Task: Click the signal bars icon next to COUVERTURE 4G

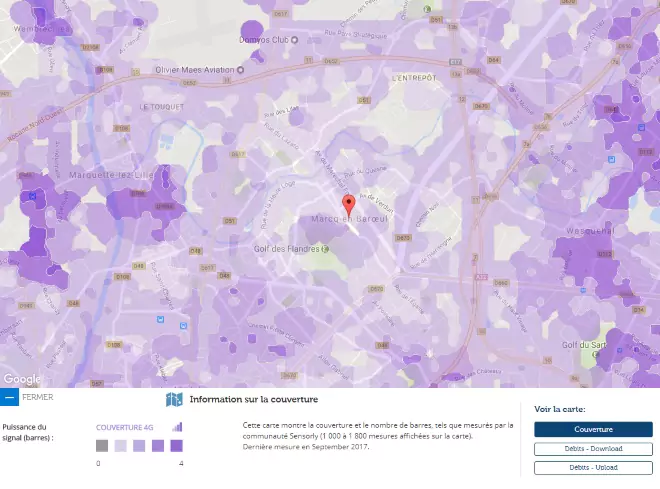Action: tap(178, 427)
